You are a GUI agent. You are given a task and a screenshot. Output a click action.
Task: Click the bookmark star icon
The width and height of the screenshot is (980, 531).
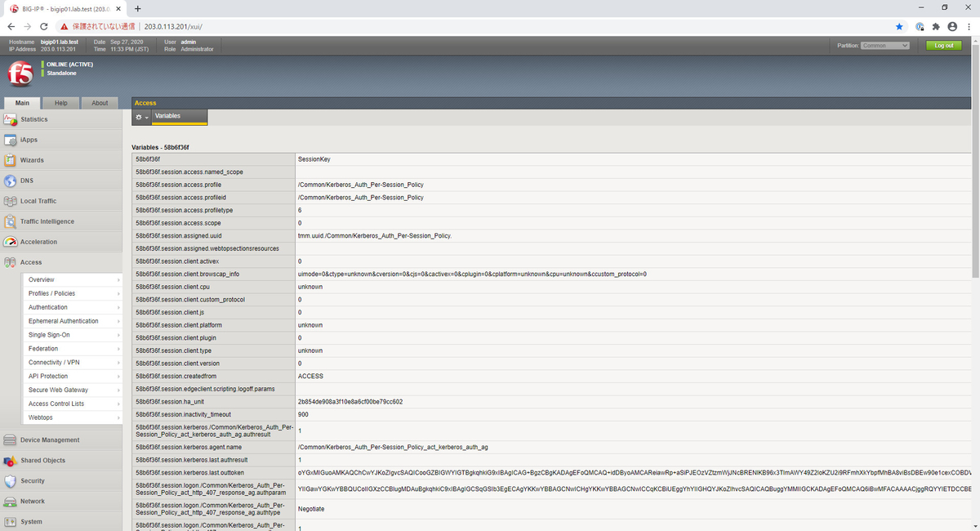point(899,26)
